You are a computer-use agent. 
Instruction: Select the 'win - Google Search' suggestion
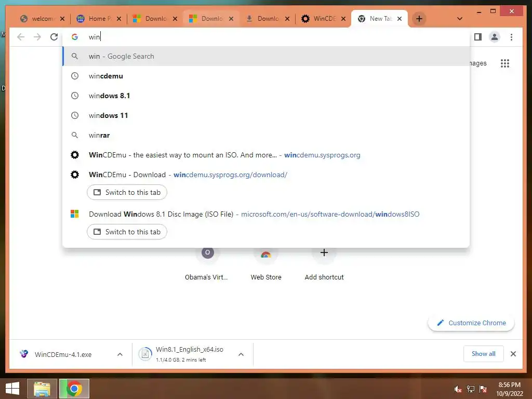tap(267, 56)
